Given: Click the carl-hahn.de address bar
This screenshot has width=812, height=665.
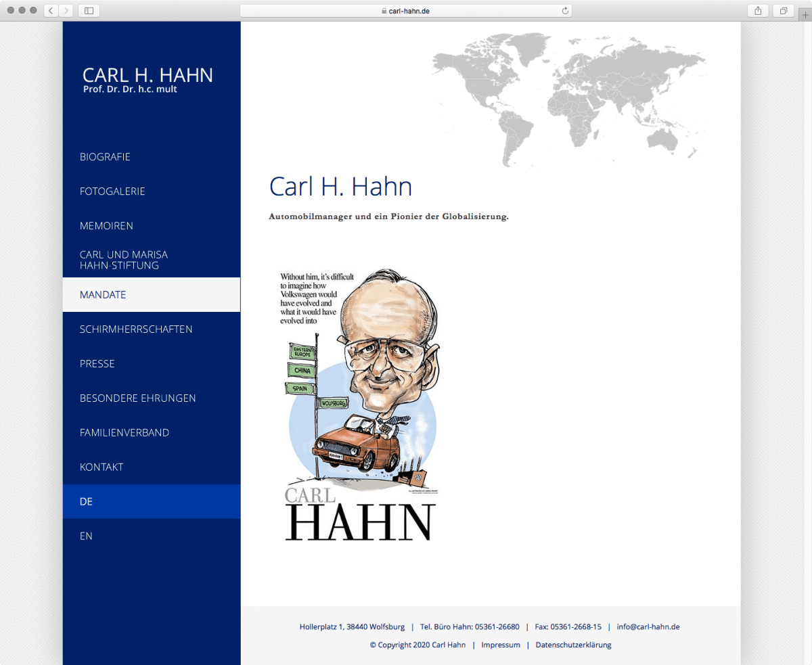Looking at the screenshot, I should tap(406, 11).
